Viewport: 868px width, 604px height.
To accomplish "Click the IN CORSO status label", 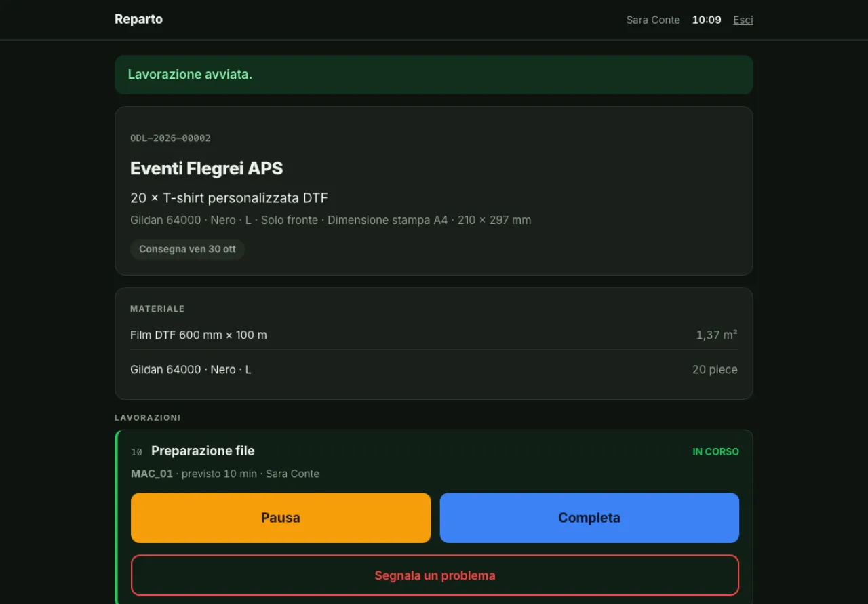I will tap(715, 452).
